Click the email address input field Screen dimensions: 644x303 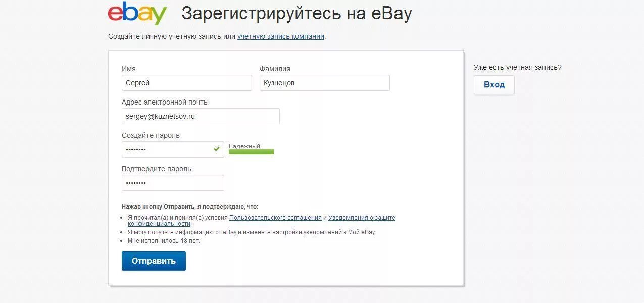pos(201,116)
